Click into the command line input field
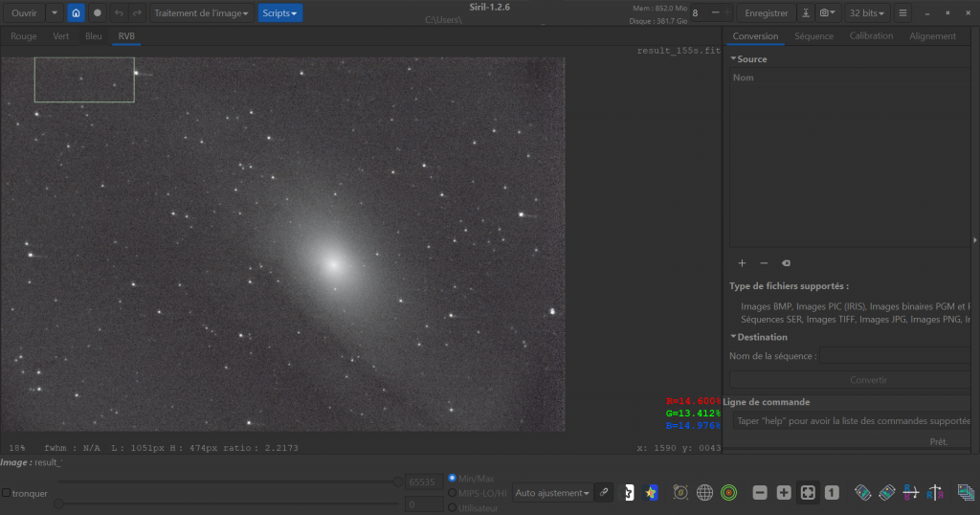Image resolution: width=980 pixels, height=515 pixels. click(852, 421)
